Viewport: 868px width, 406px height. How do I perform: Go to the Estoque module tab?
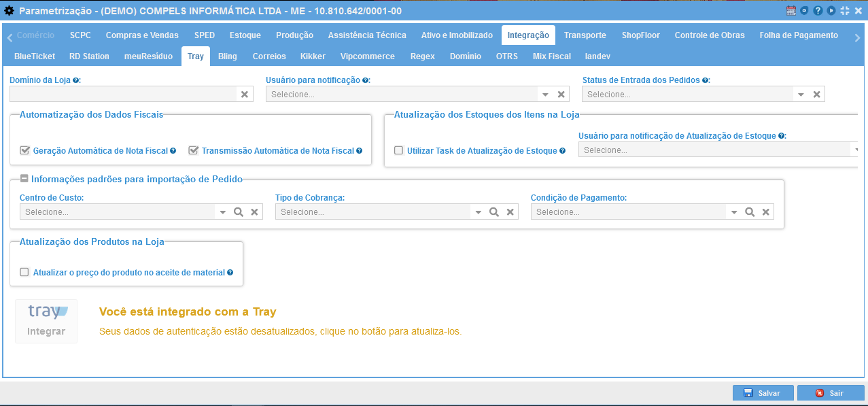(245, 35)
